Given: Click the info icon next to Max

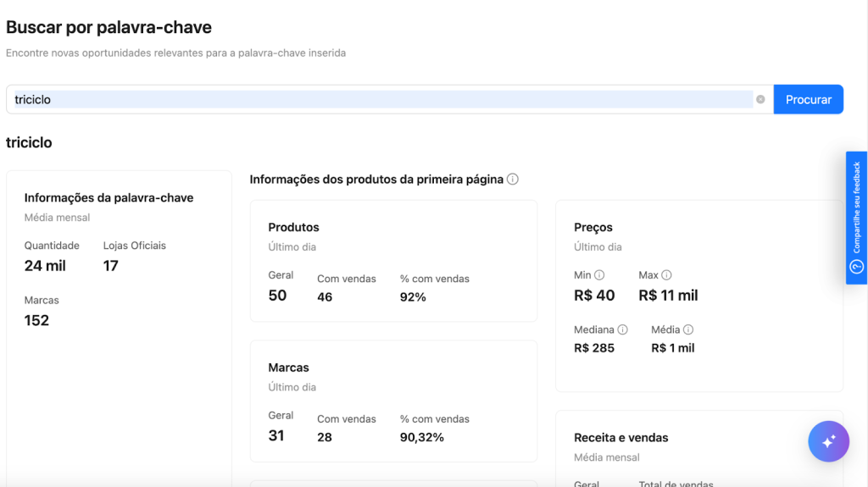Looking at the screenshot, I should point(666,275).
